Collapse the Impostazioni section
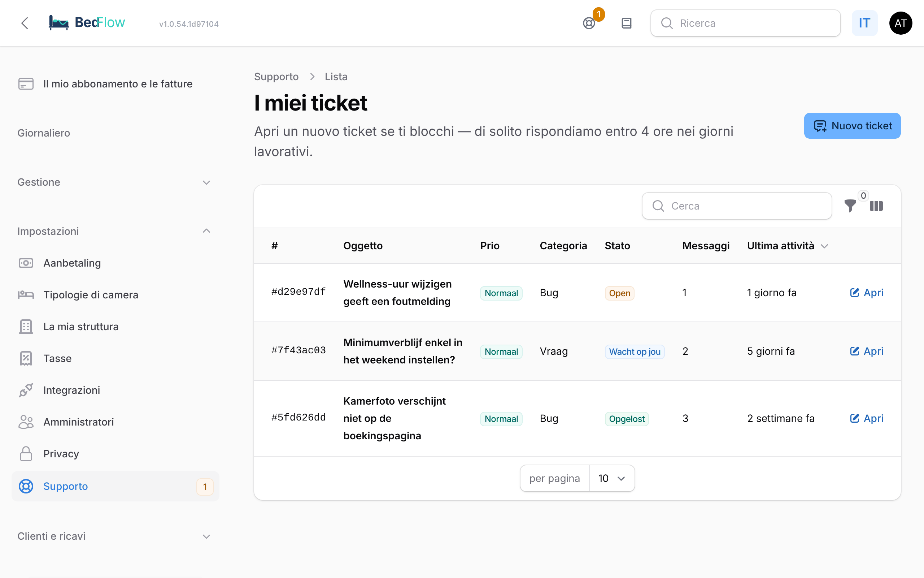 (114, 231)
